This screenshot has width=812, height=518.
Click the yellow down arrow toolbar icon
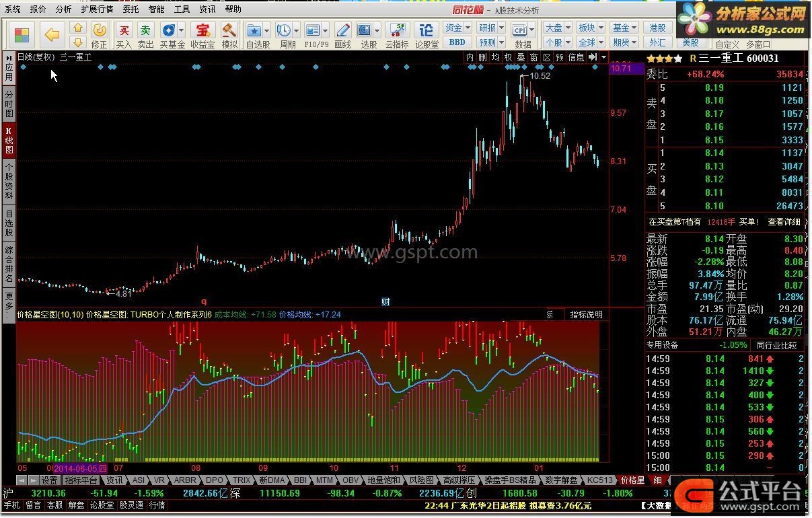[78, 41]
